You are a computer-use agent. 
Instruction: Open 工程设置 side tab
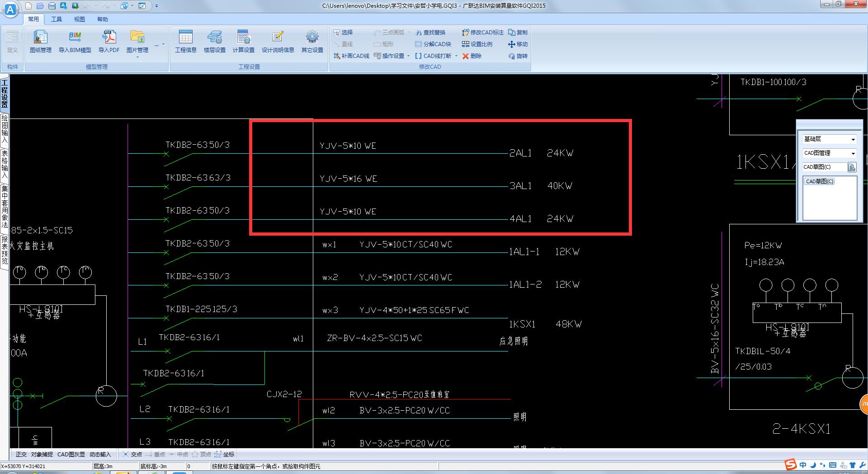[5, 94]
